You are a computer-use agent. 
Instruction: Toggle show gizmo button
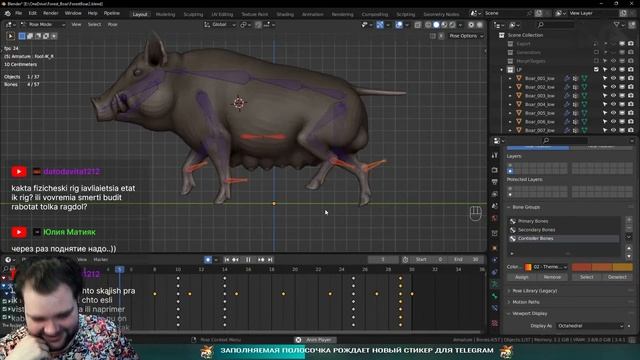click(x=380, y=25)
